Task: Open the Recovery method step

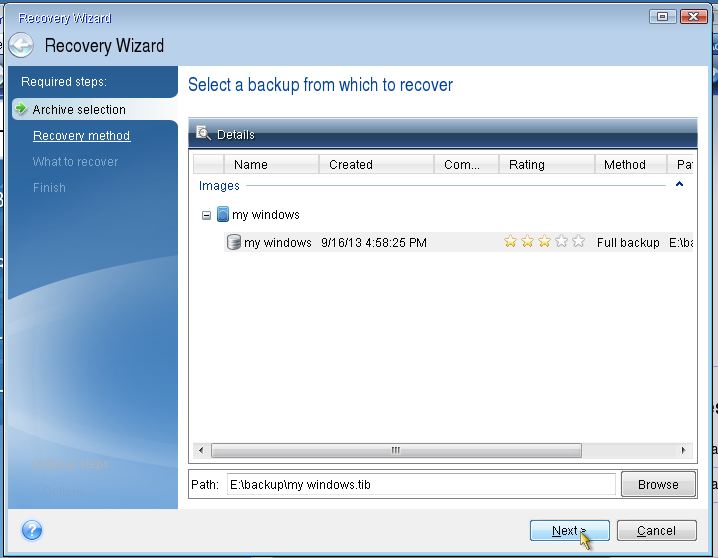Action: 82,136
